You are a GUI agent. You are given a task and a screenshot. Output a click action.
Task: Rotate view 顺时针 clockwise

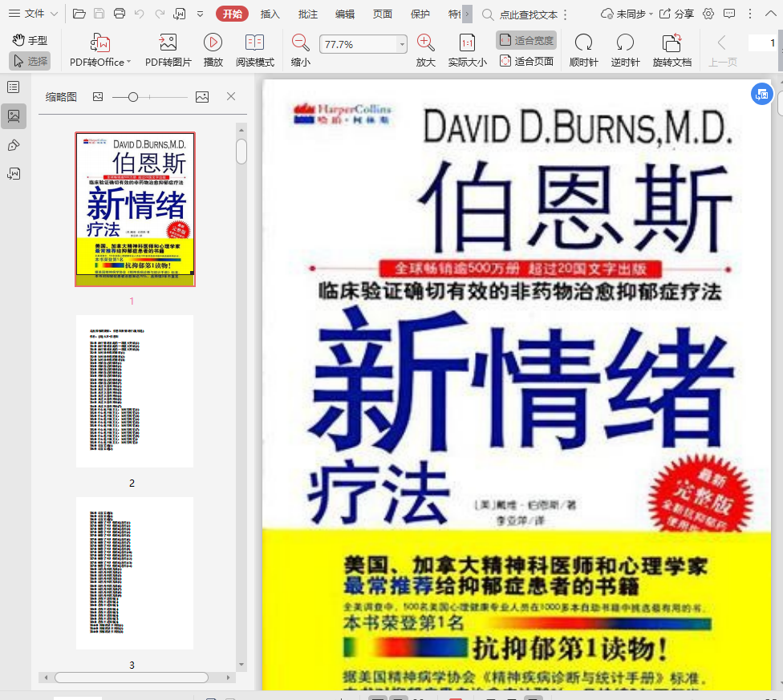pyautogui.click(x=583, y=50)
